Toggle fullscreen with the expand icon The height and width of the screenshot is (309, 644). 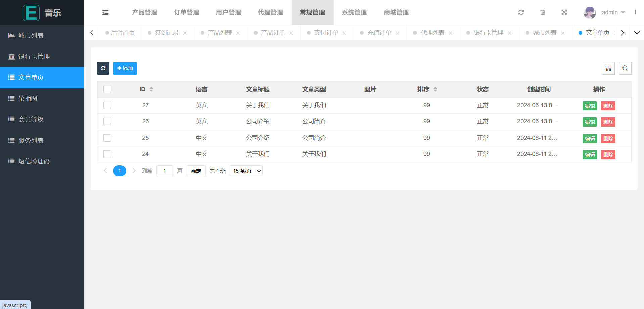pos(564,12)
